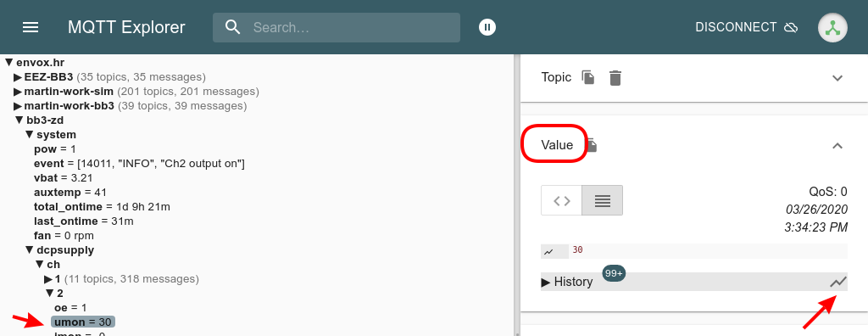
Task: Expand the EEZ-BB3 topic node
Action: click(19, 76)
